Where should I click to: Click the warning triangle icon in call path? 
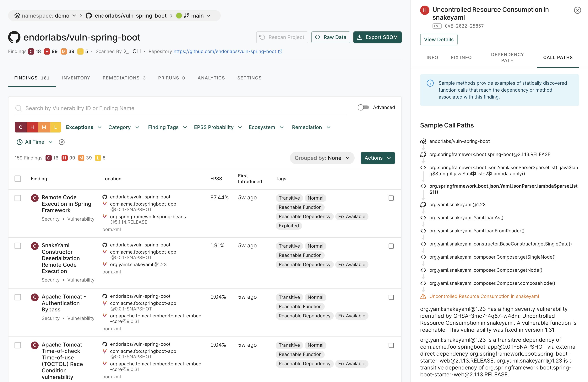tap(423, 296)
